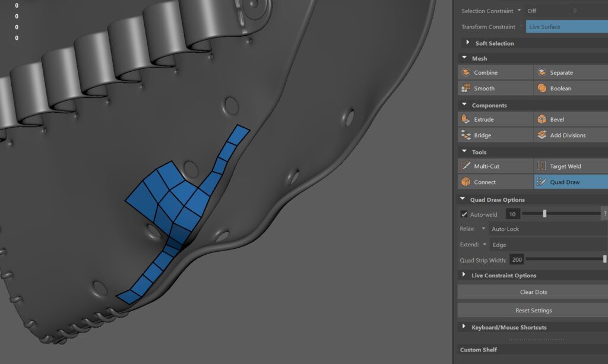Click the Quad Strip Width slider
608x364 pixels.
tap(564, 259)
